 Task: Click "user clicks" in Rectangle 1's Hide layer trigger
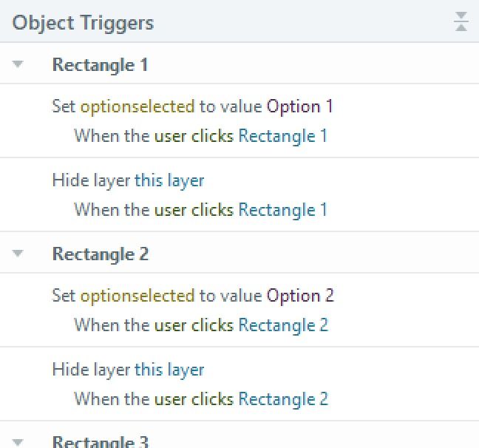[x=194, y=210]
